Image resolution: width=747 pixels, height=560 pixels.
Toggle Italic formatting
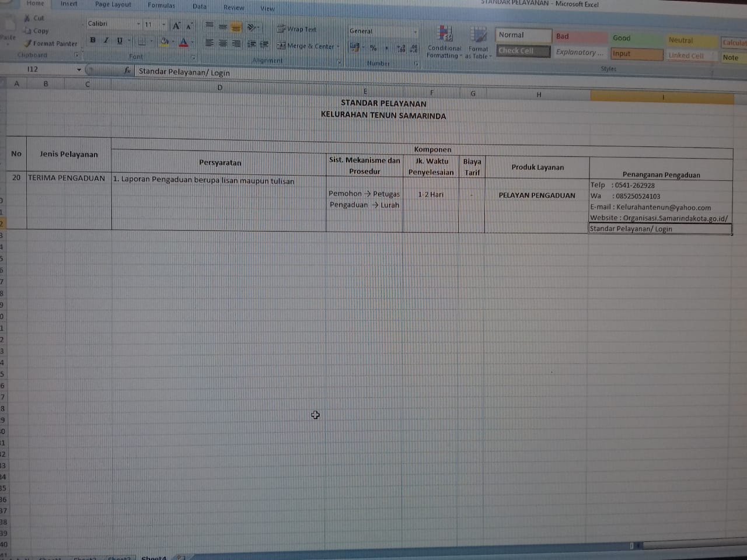click(106, 40)
